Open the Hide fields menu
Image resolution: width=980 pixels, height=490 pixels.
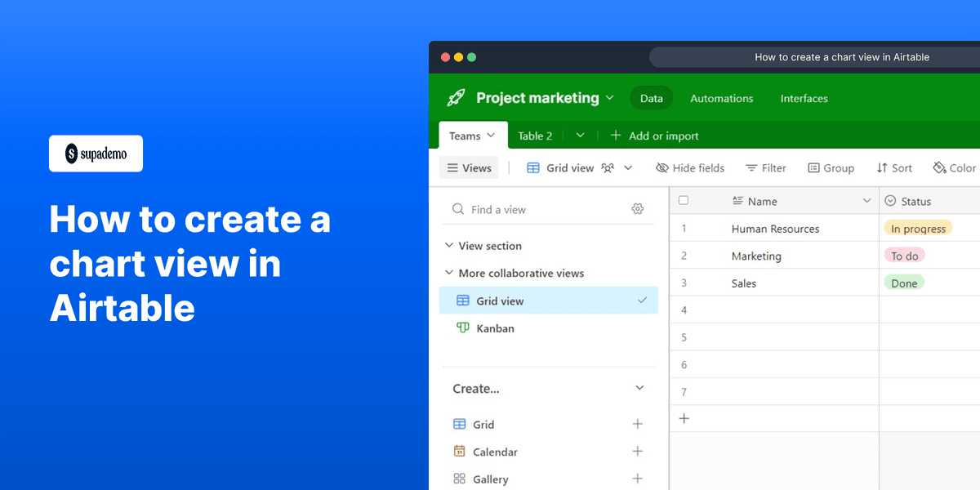690,167
